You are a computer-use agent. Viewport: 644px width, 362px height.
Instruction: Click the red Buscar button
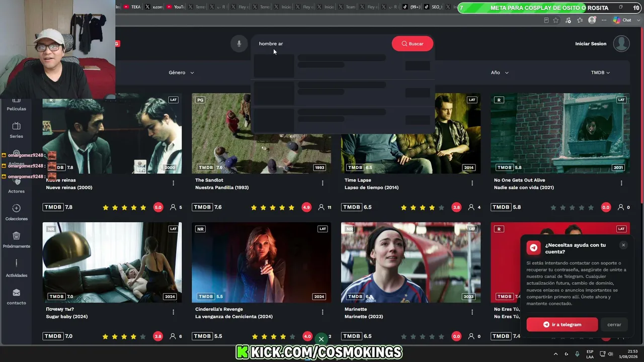(x=412, y=44)
